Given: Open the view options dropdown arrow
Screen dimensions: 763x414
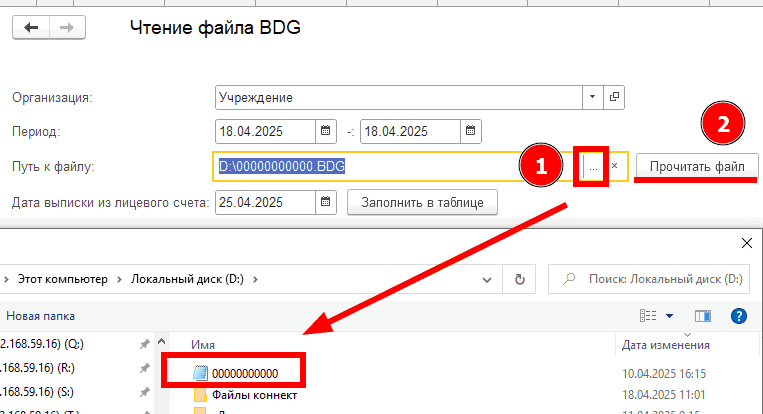Looking at the screenshot, I should [670, 316].
